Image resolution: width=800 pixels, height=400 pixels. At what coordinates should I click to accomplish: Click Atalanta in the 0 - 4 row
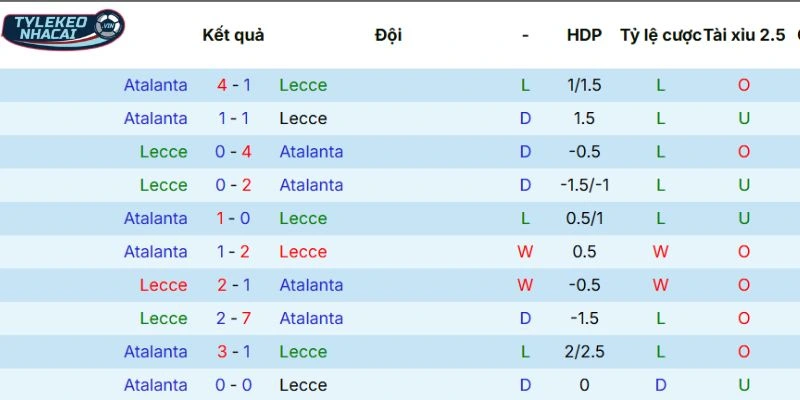311,152
